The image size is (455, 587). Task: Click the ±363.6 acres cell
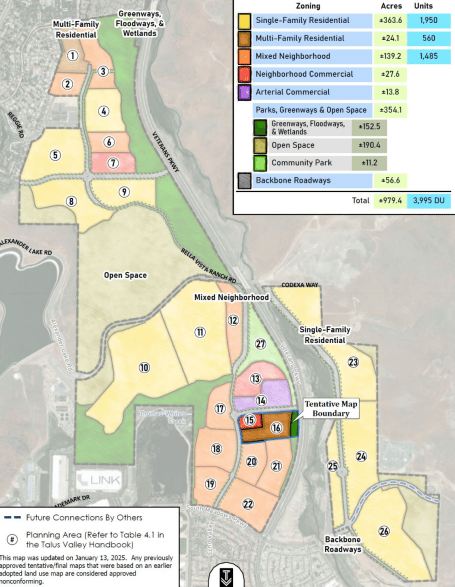390,21
